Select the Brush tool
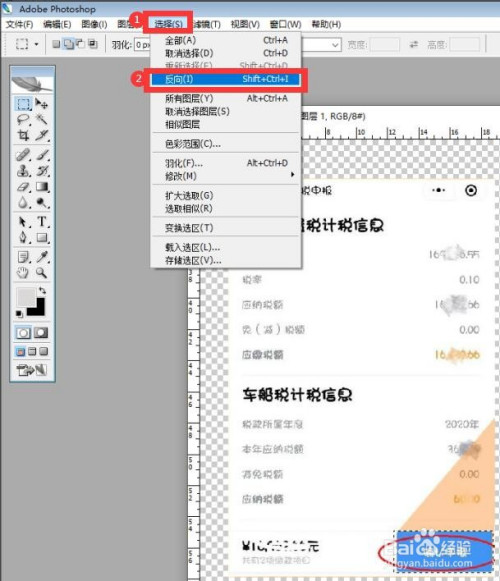This screenshot has width=500, height=581. click(42, 155)
